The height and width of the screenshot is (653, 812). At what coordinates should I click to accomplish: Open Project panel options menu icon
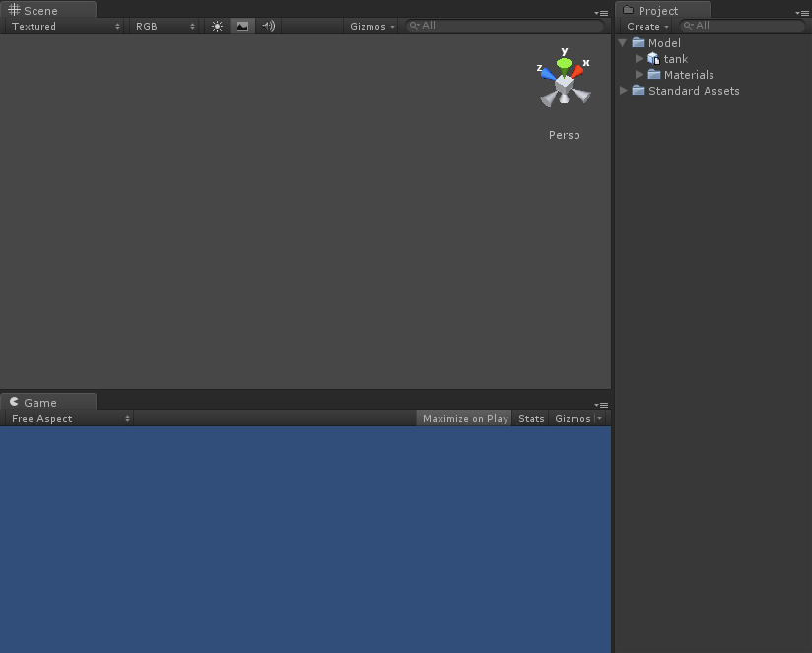pyautogui.click(x=801, y=13)
